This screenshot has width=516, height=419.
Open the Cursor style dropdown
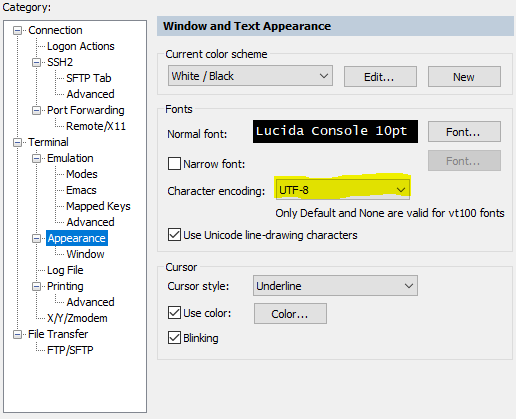(335, 286)
